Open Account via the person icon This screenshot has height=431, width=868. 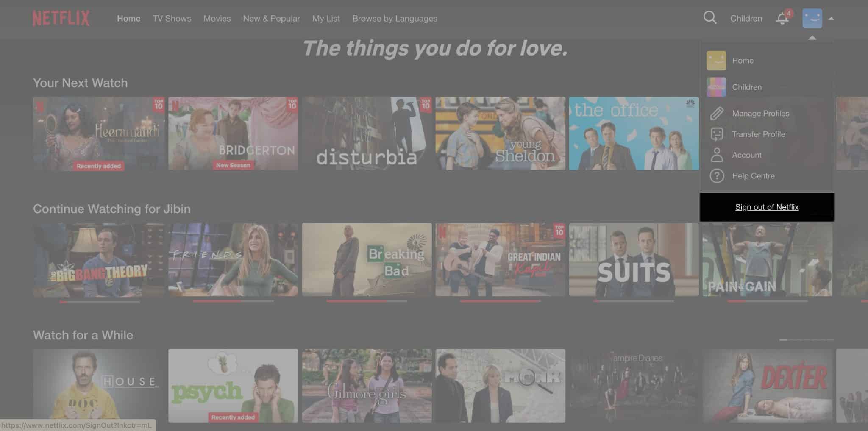coord(716,155)
